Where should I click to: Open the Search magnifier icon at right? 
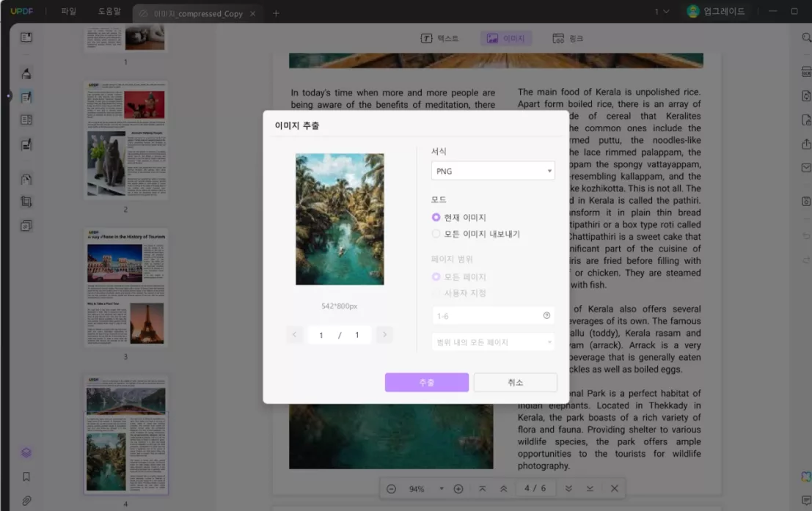click(x=806, y=37)
